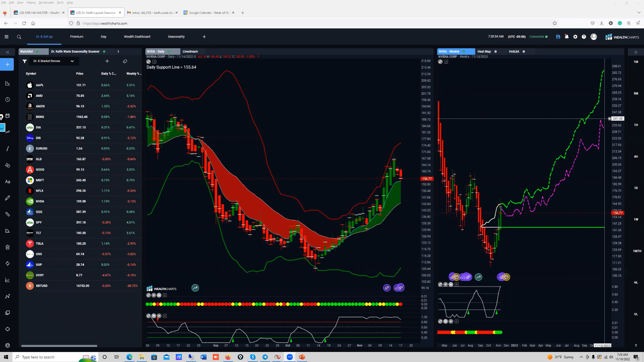Screen dimensions: 644x362
Task: Open the help question mark icon
Action: [584, 37]
